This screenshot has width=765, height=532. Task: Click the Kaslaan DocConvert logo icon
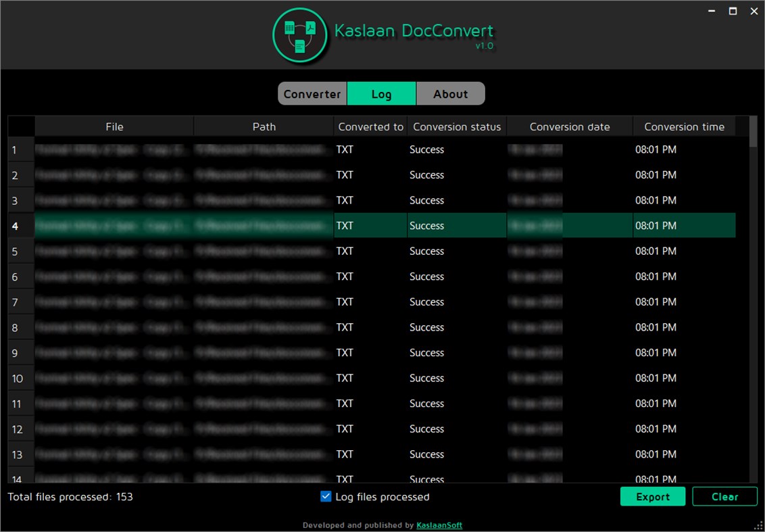[299, 34]
